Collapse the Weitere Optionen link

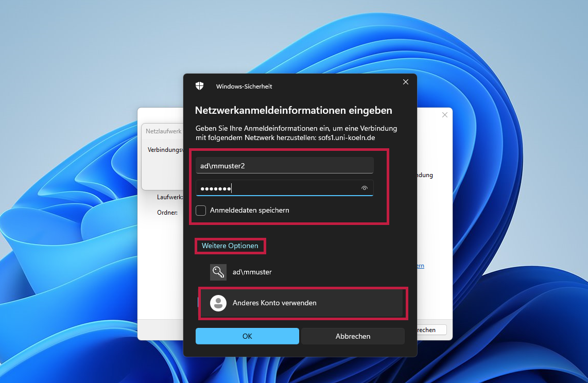[x=230, y=246]
